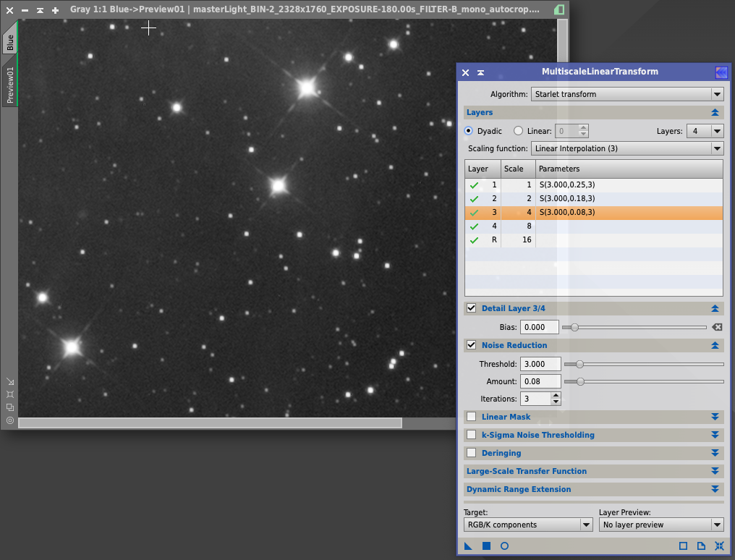The height and width of the screenshot is (560, 735).
Task: Click the Threshold slider handle
Action: (x=580, y=364)
